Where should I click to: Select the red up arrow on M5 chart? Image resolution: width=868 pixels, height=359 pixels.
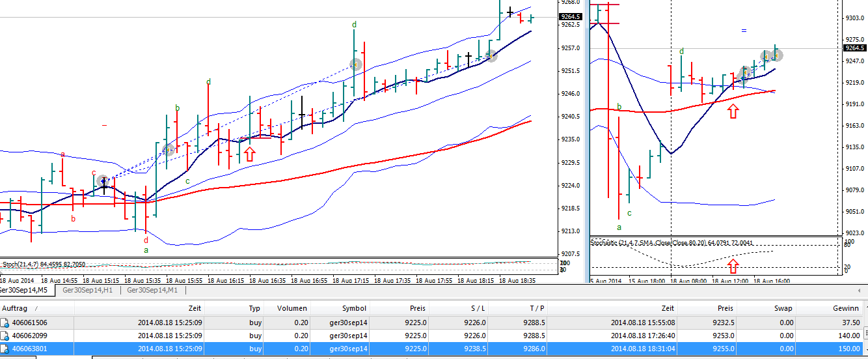(249, 154)
